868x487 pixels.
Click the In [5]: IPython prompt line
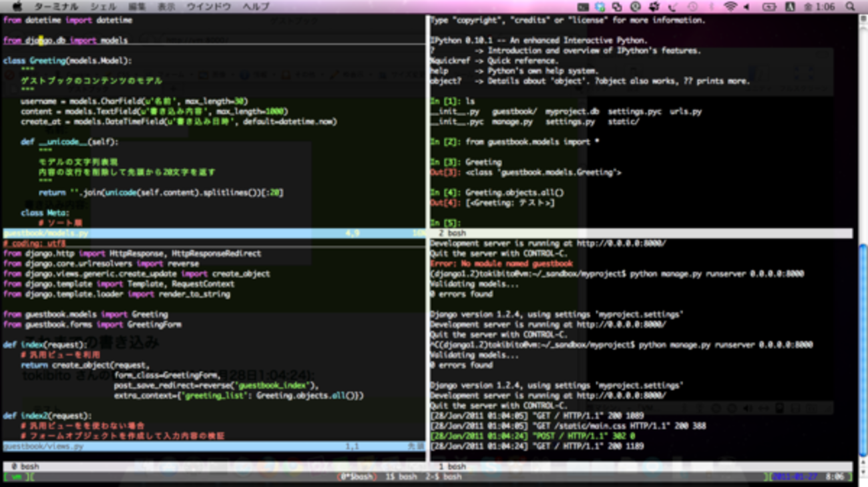[445, 223]
